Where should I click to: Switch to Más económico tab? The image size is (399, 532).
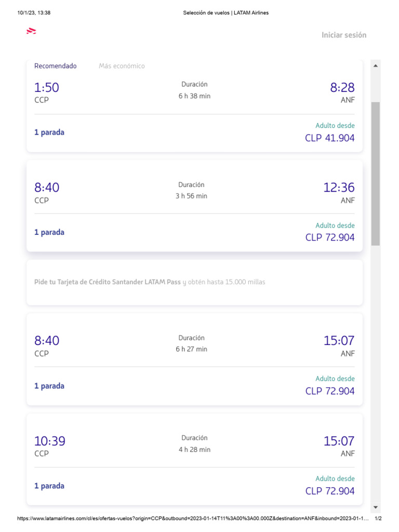click(x=122, y=66)
